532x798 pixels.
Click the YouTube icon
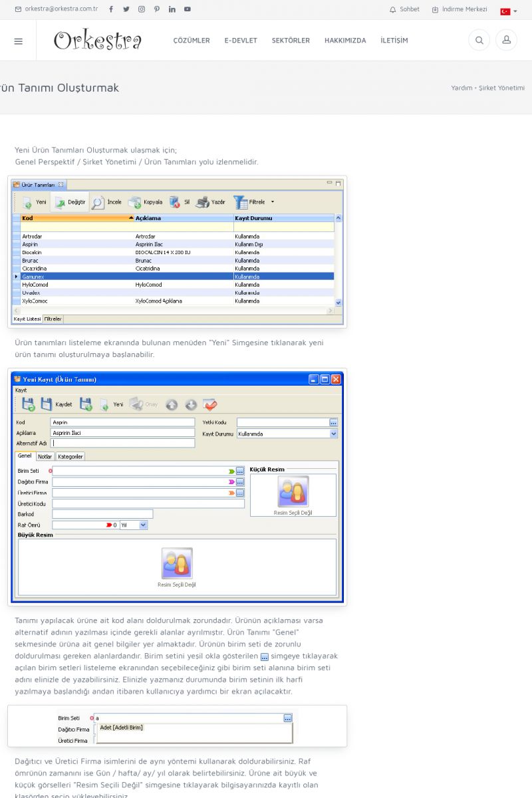pos(188,9)
